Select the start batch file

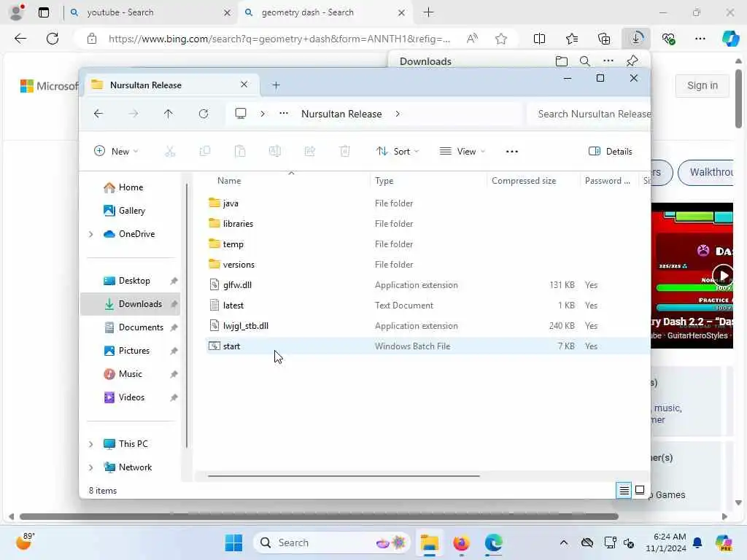(427, 346)
